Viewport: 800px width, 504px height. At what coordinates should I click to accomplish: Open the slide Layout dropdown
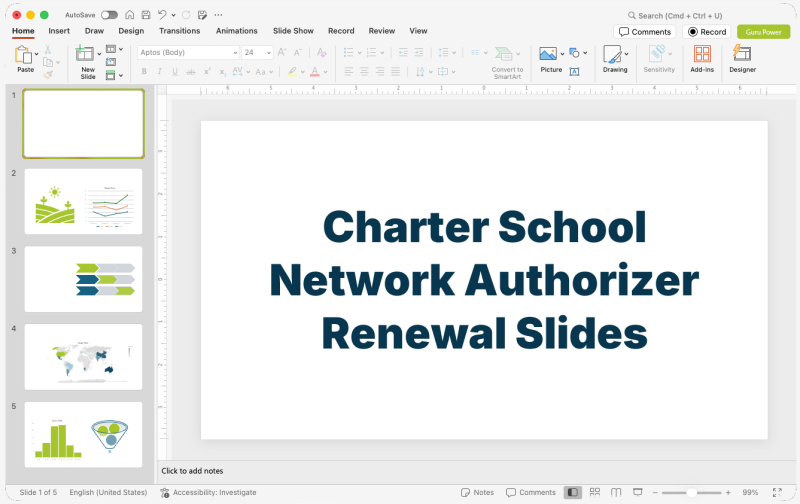114,49
